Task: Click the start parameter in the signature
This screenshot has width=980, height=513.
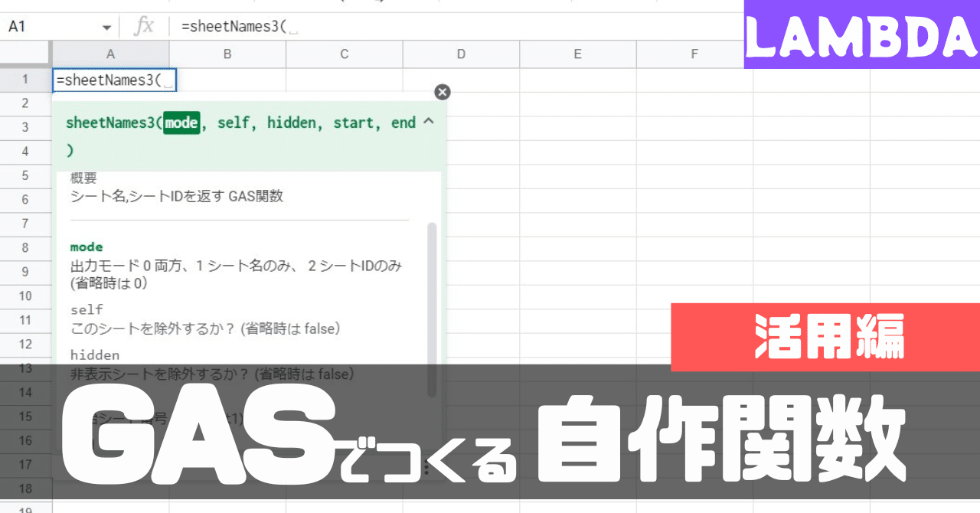Action: pyautogui.click(x=353, y=123)
